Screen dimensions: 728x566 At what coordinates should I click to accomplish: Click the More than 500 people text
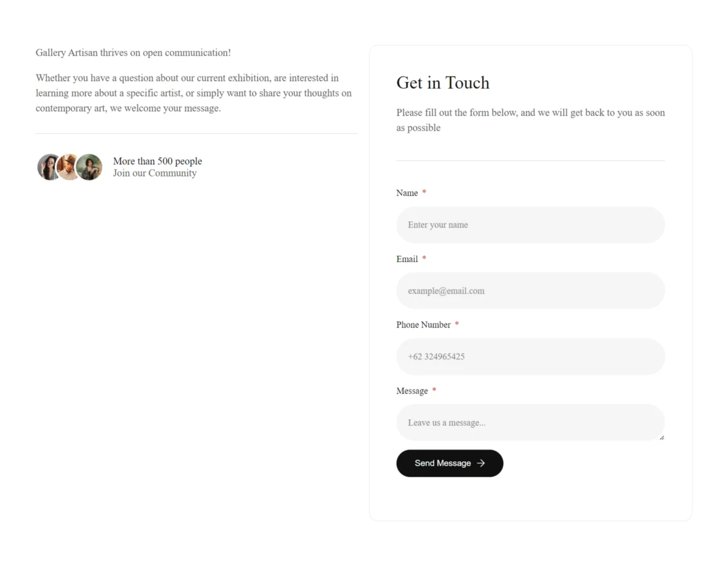tap(157, 161)
